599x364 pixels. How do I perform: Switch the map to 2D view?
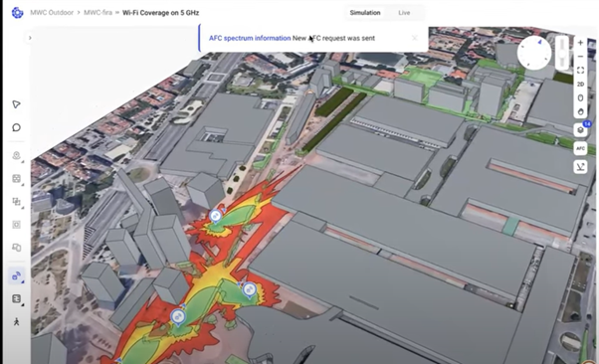click(580, 84)
